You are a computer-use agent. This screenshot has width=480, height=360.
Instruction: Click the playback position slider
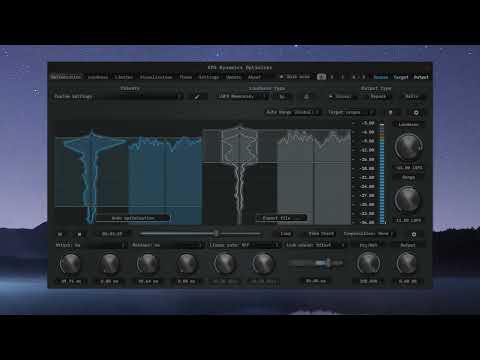[201, 234]
